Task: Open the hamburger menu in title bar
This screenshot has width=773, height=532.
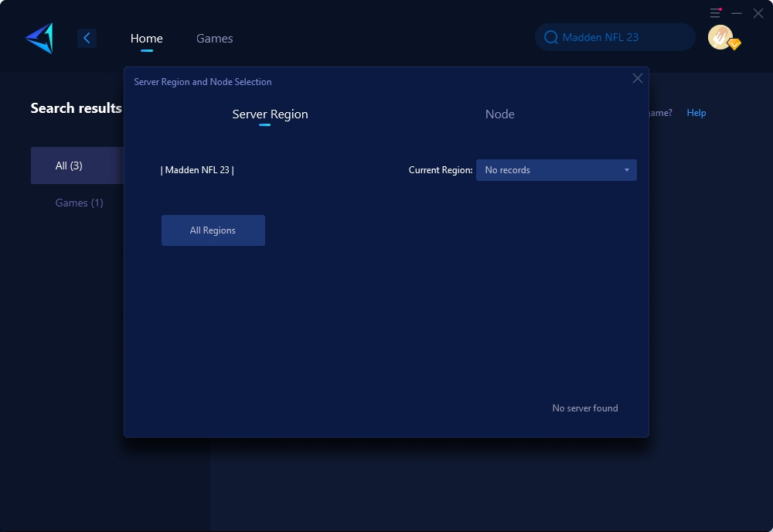Action: 715,13
